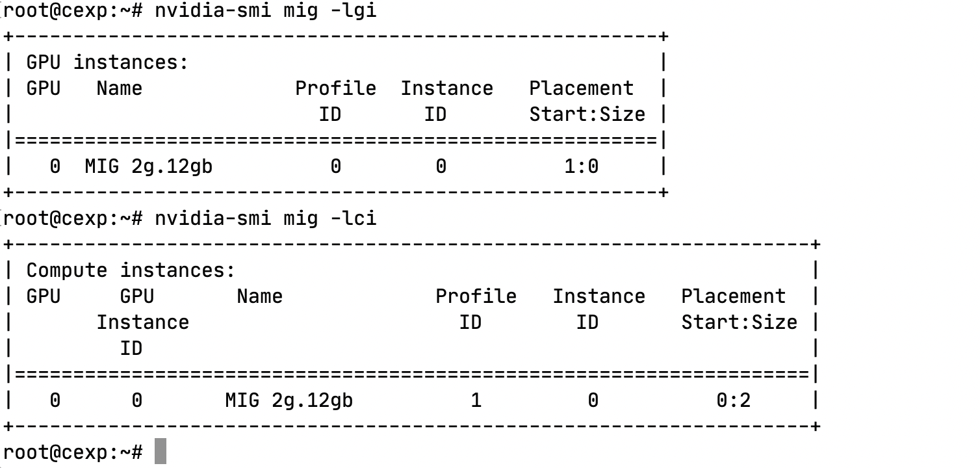Click 'MIG 2g.12gb' in Compute instances table
The height and width of the screenshot is (468, 980).
[x=289, y=400]
